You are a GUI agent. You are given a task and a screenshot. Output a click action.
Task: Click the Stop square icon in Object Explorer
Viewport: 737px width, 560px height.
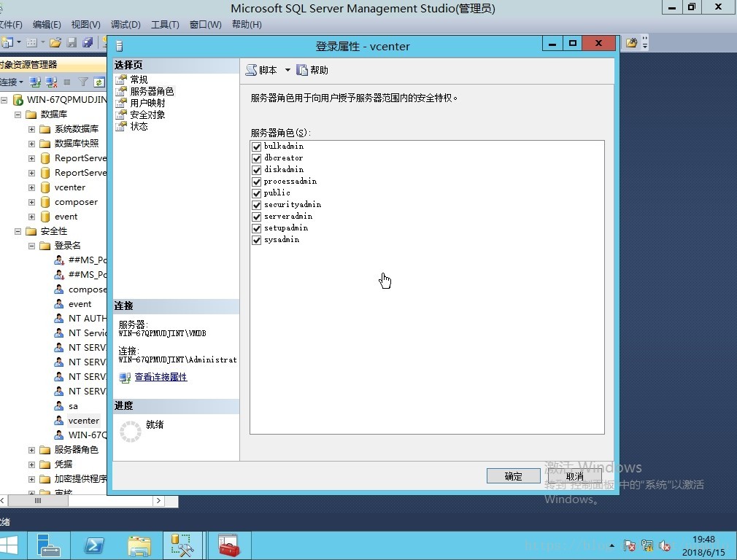(67, 82)
